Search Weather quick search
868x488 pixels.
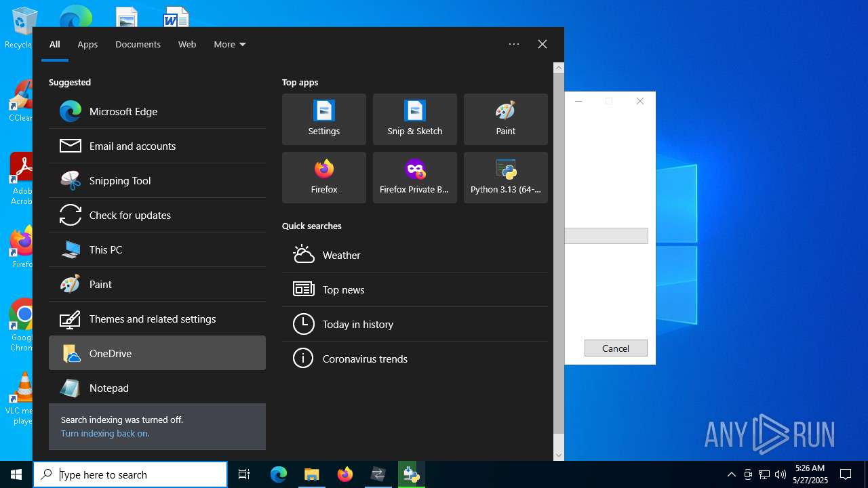click(x=415, y=255)
